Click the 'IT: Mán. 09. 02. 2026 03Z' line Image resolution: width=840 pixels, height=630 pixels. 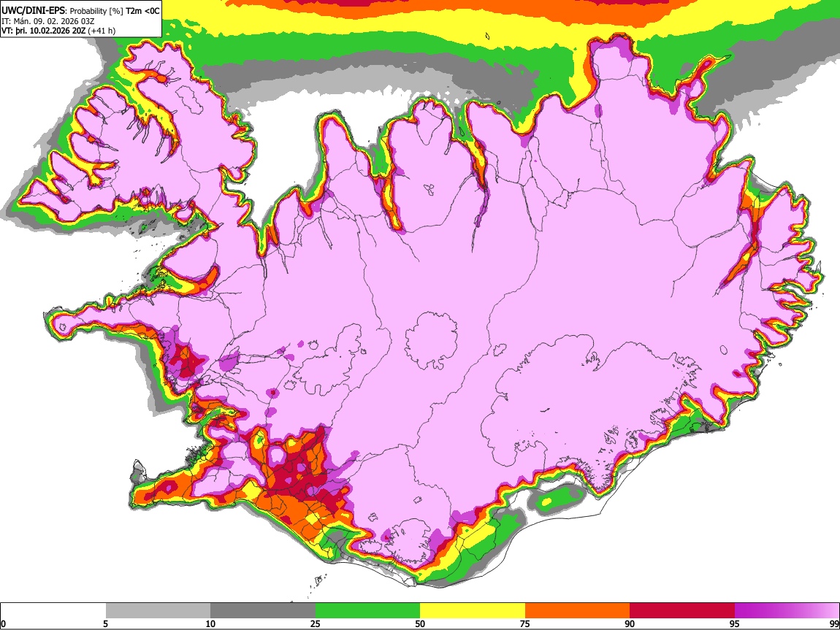[47, 21]
